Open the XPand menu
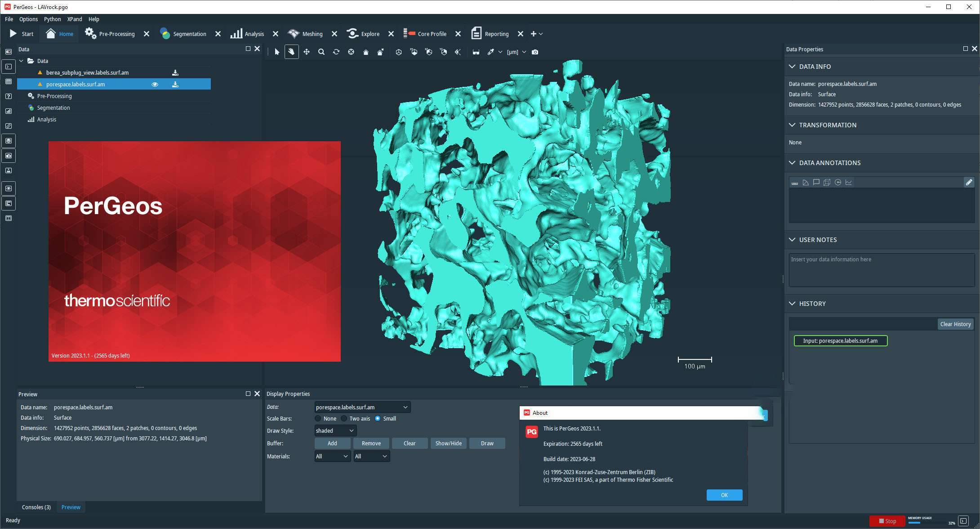 click(x=75, y=19)
